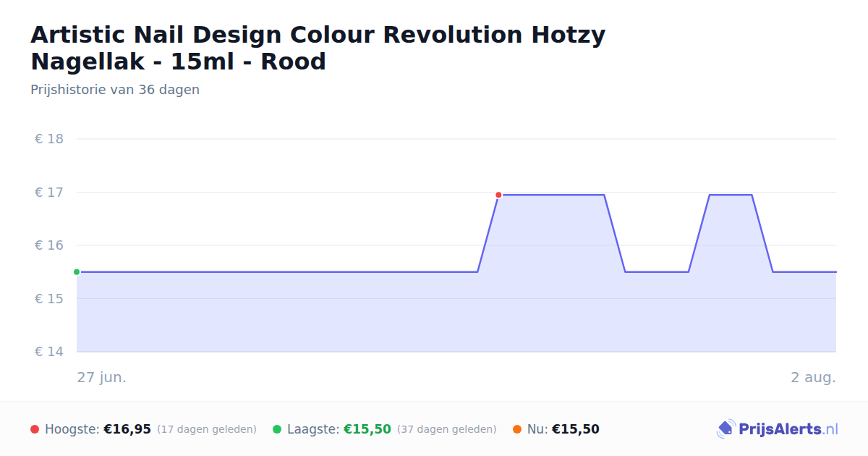Click the € 17 axis label
The height and width of the screenshot is (456, 868).
point(49,193)
